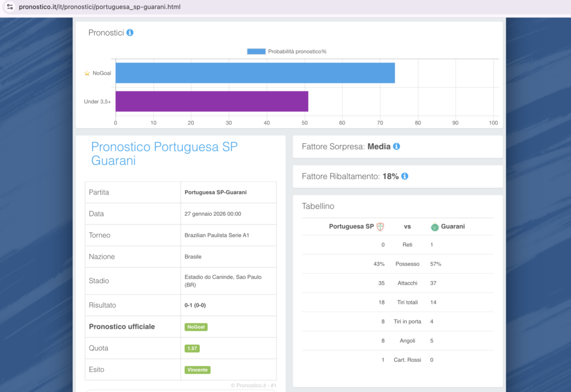Click the 1.57 quota badge
This screenshot has width=571, height=392.
click(x=192, y=349)
